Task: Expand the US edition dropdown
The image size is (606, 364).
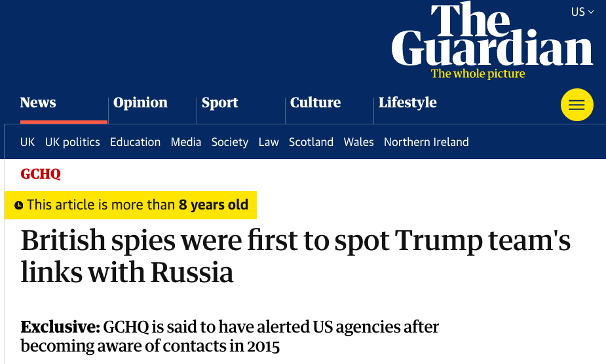Action: coord(582,12)
